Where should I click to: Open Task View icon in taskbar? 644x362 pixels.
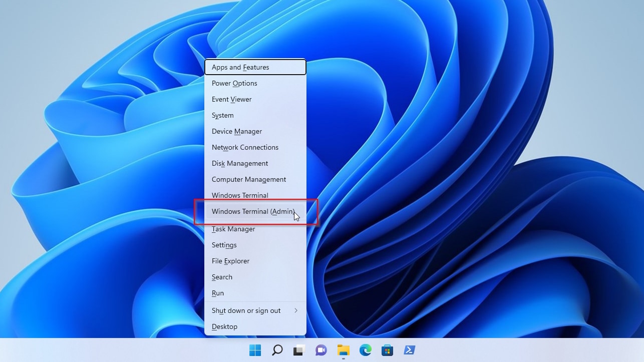click(299, 350)
